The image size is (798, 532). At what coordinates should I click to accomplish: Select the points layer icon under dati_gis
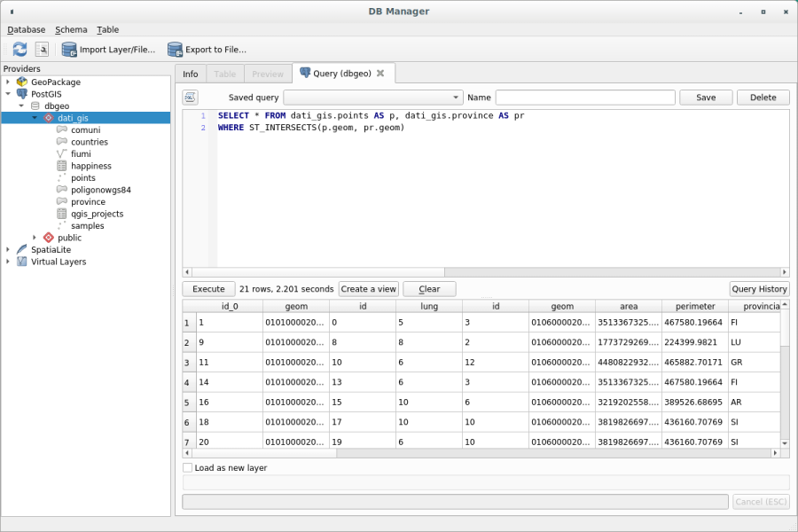point(62,177)
